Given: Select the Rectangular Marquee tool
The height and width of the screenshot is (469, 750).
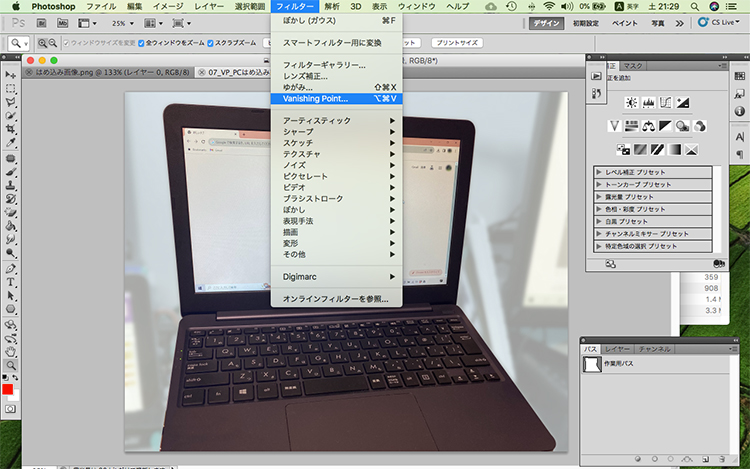Looking at the screenshot, I should 11,88.
